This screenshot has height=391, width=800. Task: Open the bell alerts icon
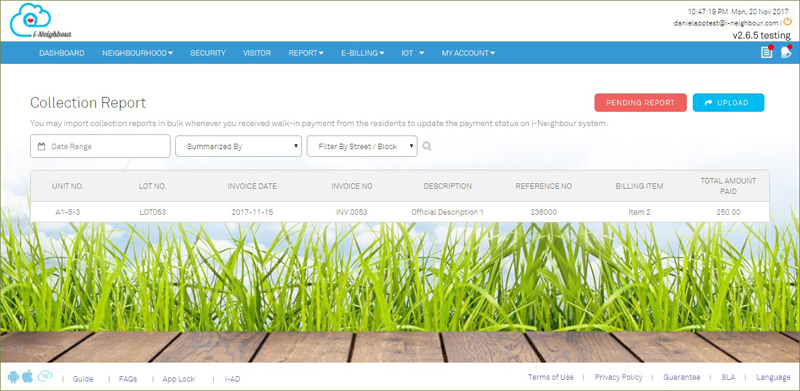click(x=786, y=52)
